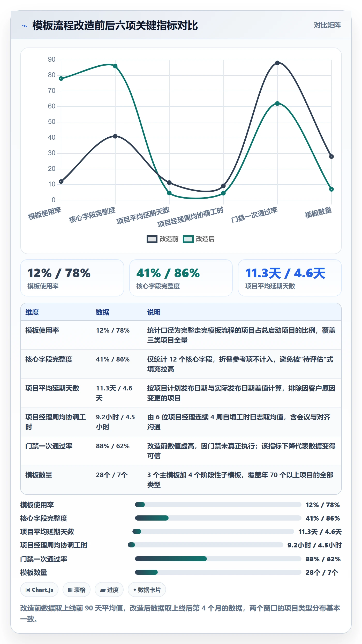Open the 41% / 86% 核心字段完整度 card

(x=181, y=278)
